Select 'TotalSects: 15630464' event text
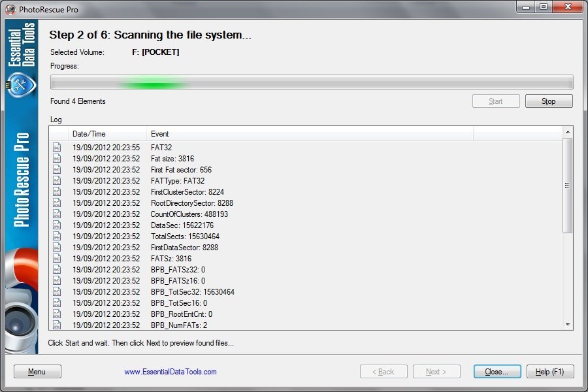588x392 pixels. click(x=186, y=237)
